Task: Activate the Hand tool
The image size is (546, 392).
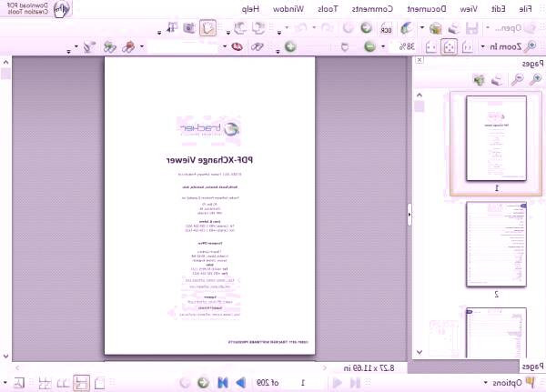Action: point(207,28)
